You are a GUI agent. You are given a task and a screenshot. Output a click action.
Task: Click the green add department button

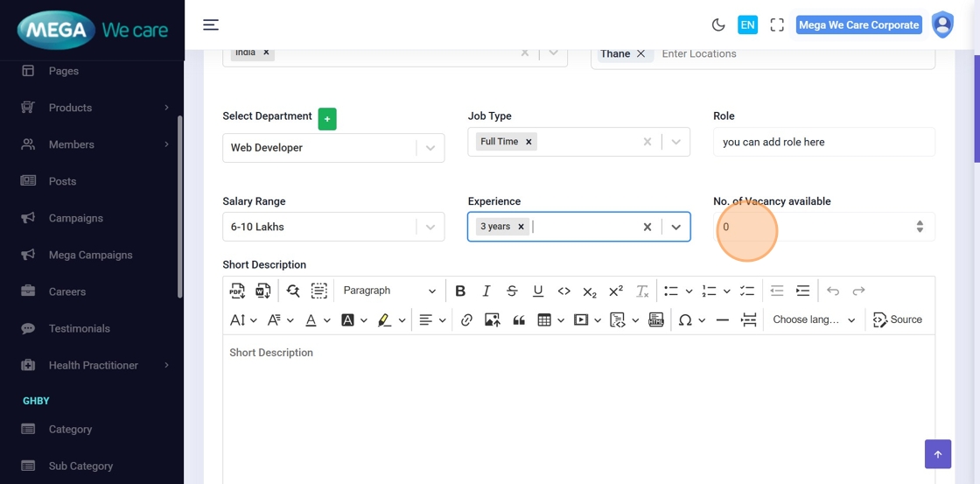click(327, 119)
